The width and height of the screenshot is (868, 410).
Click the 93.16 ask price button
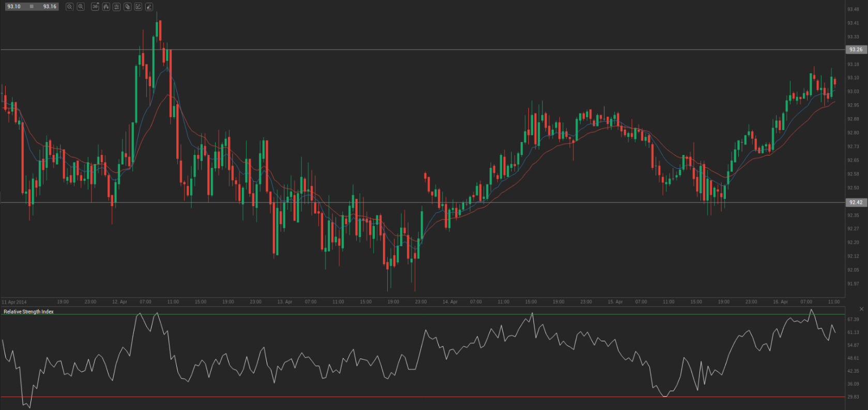click(x=50, y=7)
